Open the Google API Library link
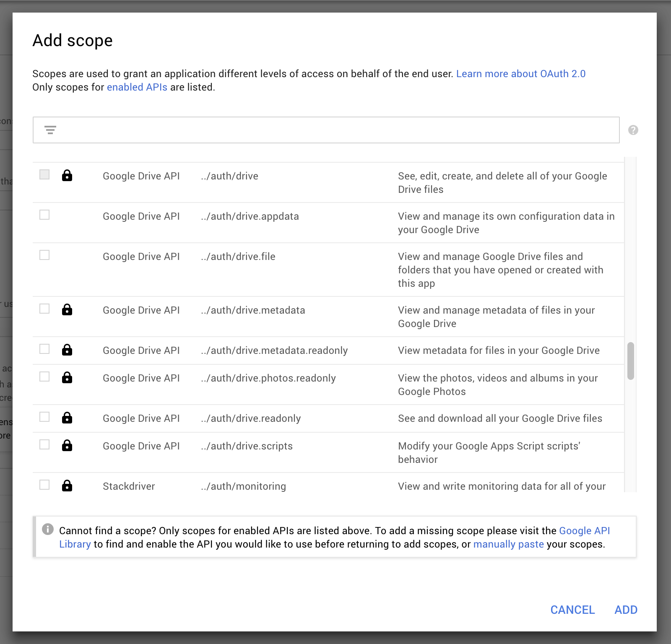 click(x=334, y=537)
